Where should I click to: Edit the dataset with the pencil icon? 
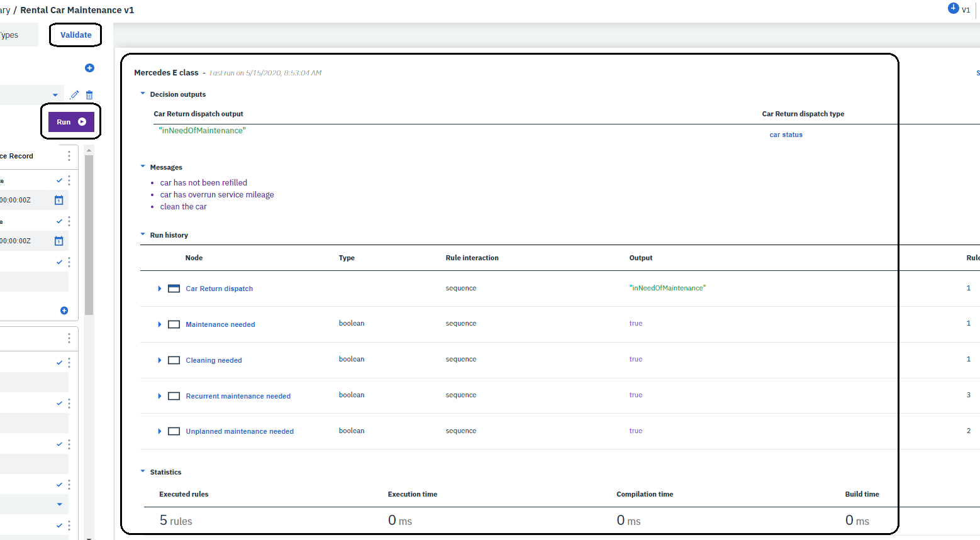click(74, 95)
